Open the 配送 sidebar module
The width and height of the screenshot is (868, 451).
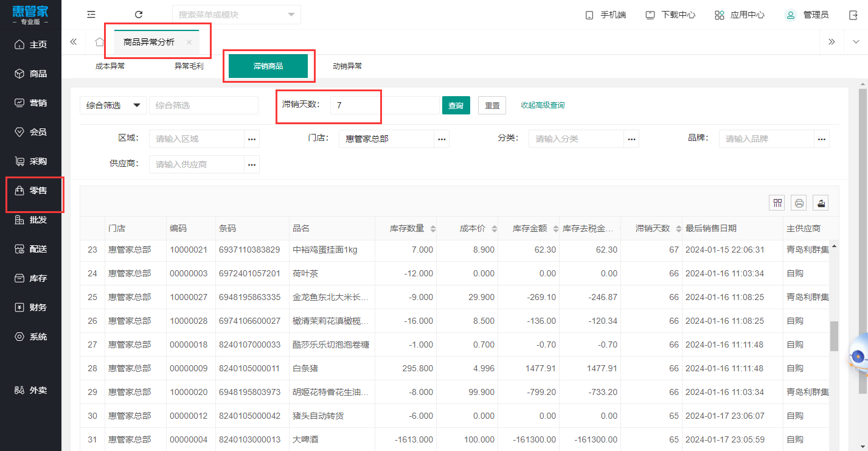[30, 249]
